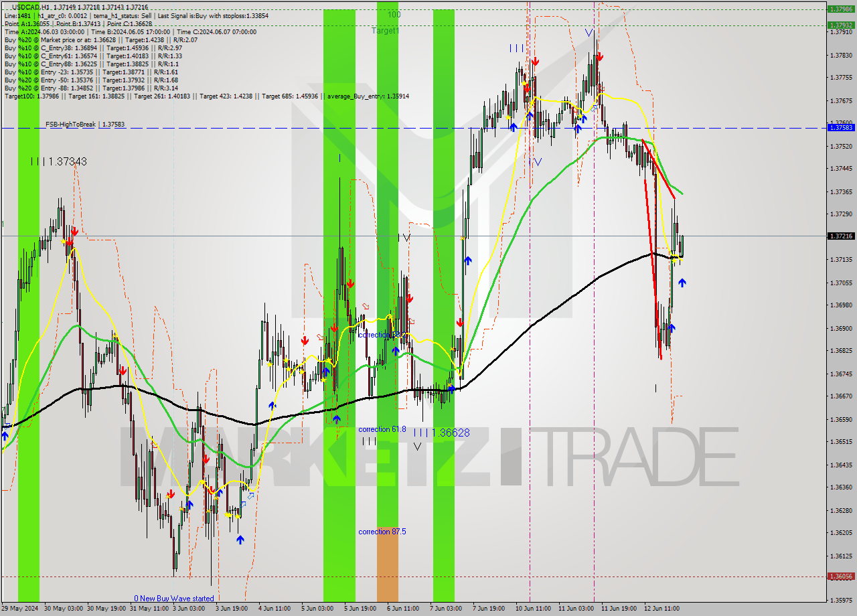857x616 pixels.
Task: Select the '4 Jun 11:00' time label
Action: (275, 609)
